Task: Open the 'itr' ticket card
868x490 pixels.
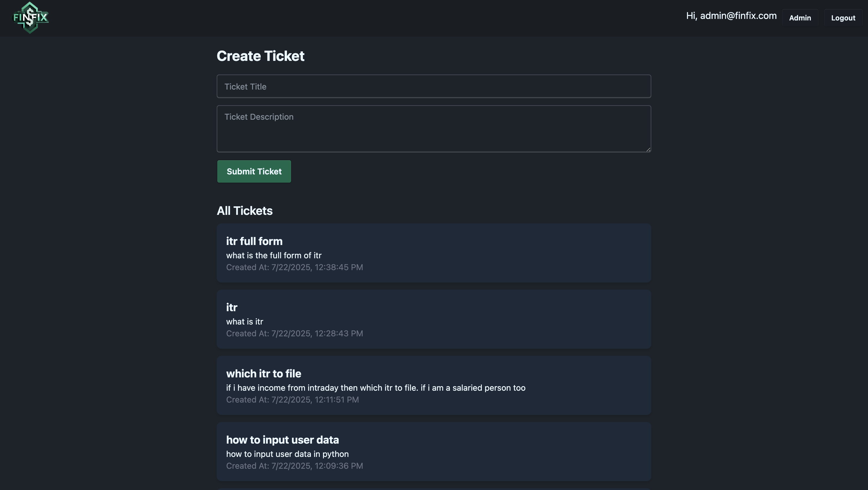Action: coord(434,319)
